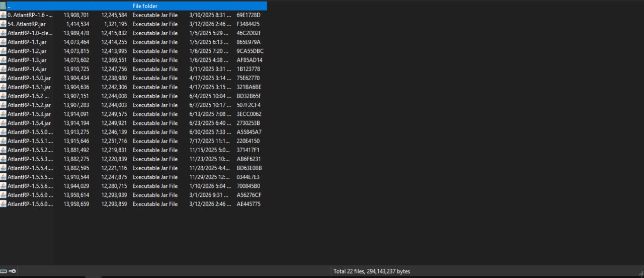Click jar icon in row with CRC 700845B0
The width and height of the screenshot is (644, 278).
(3, 186)
